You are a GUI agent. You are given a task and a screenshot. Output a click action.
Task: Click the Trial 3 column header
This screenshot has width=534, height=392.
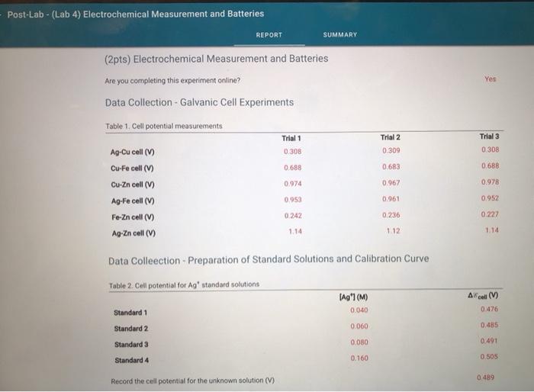point(490,137)
